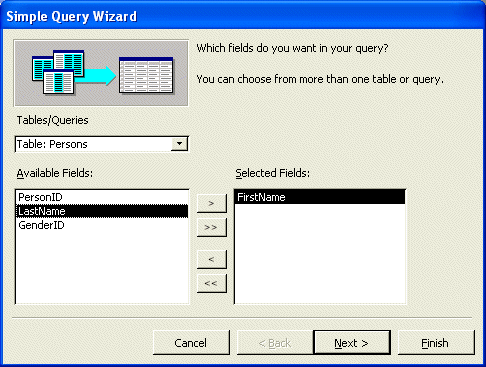Select FirstName in Selected Fields
The width and height of the screenshot is (486, 367).
pyautogui.click(x=320, y=197)
